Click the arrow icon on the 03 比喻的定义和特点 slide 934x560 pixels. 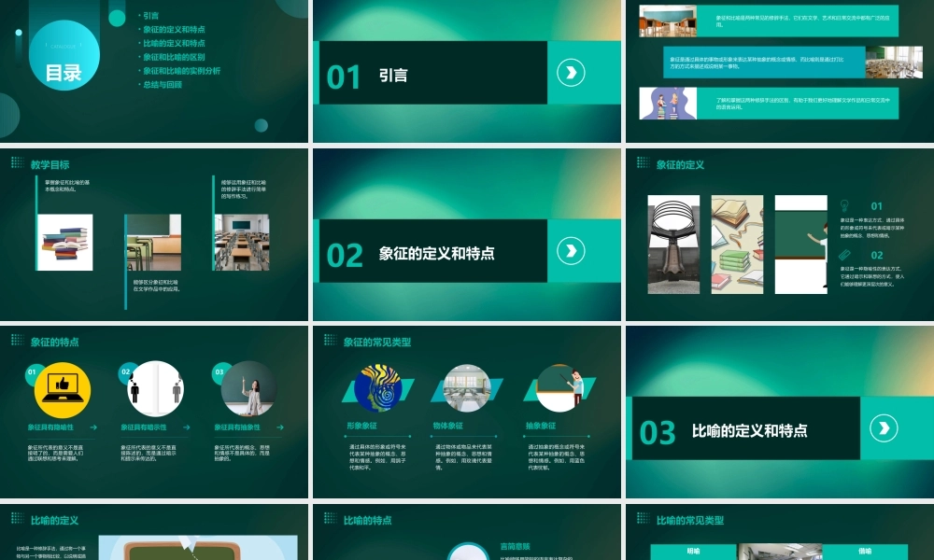tap(884, 428)
